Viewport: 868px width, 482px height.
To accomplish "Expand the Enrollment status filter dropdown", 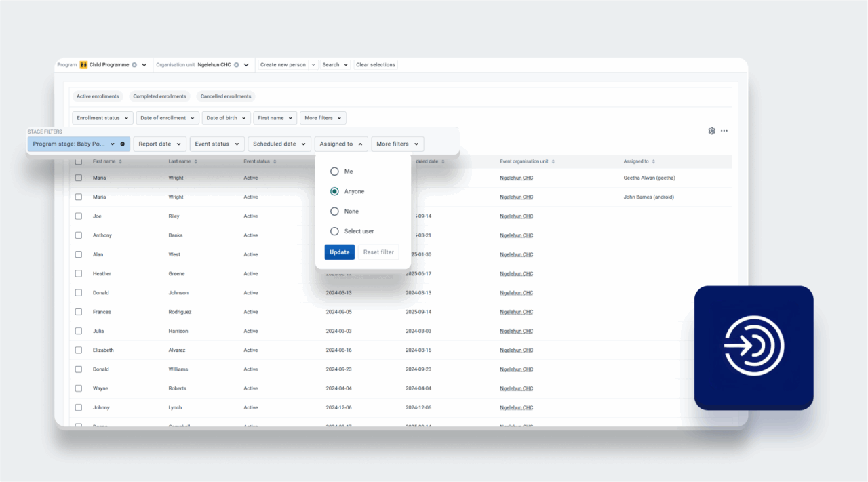I will pos(102,118).
